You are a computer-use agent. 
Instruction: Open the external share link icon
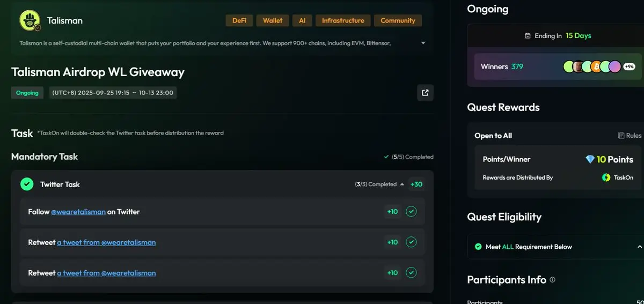425,93
